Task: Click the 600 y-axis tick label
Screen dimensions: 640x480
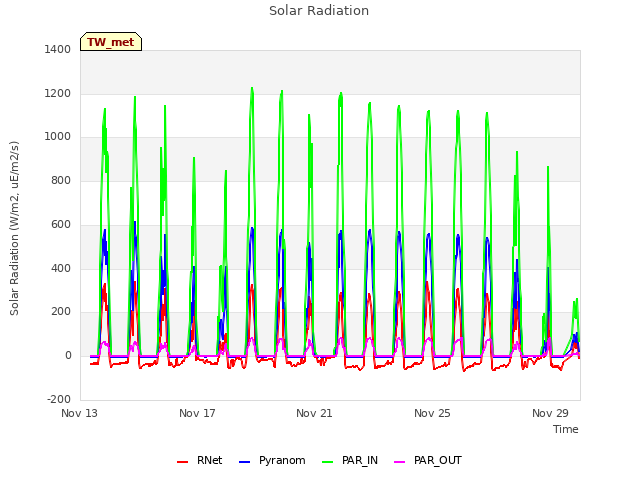Action: click(x=61, y=224)
